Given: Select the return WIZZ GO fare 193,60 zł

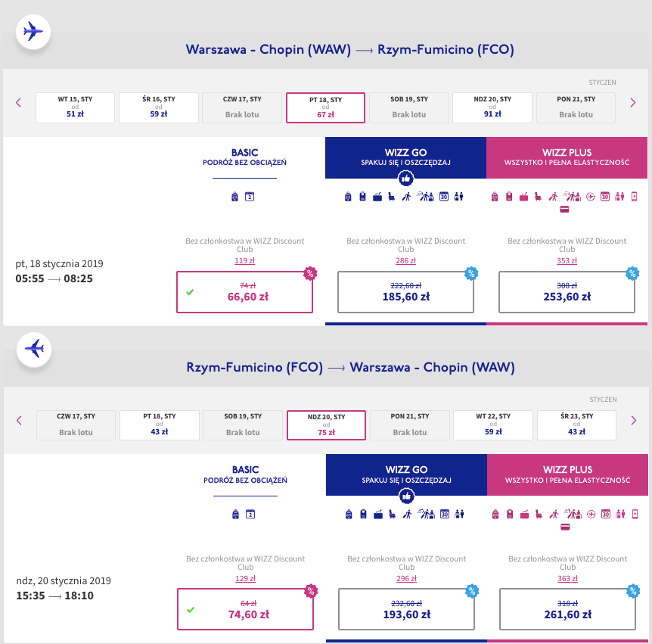Looking at the screenshot, I should pyautogui.click(x=407, y=609).
